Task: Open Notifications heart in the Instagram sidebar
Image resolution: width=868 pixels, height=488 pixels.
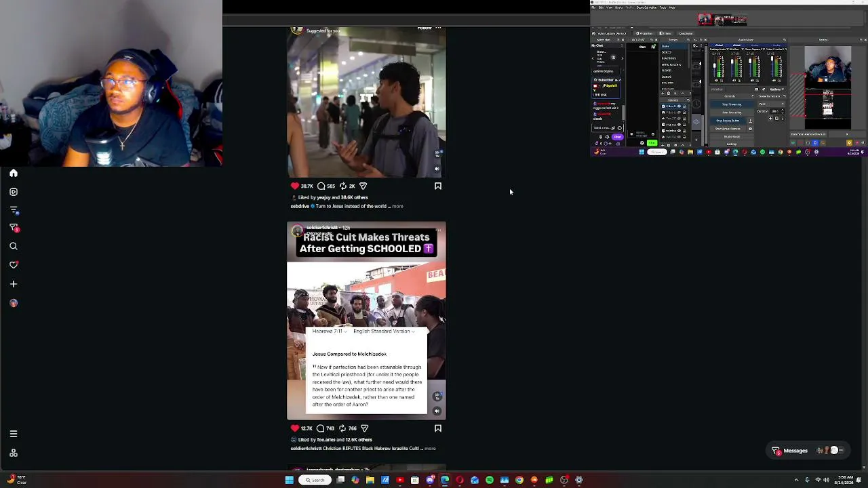Action: 14,265
